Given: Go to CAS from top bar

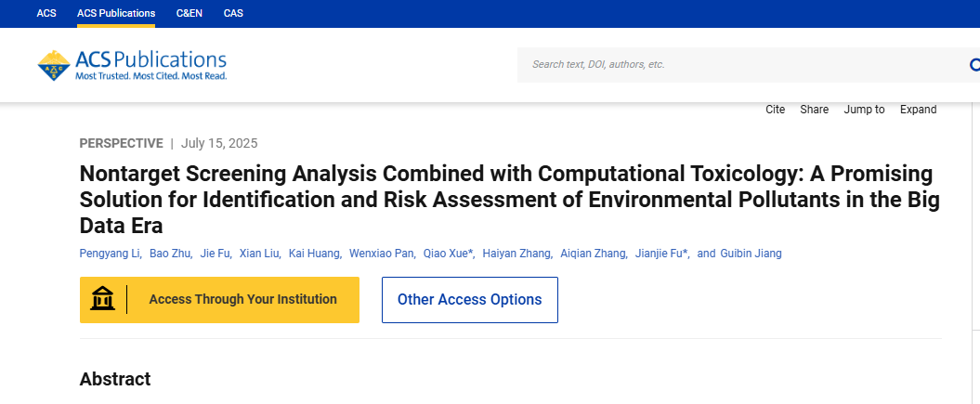Looking at the screenshot, I should [233, 13].
